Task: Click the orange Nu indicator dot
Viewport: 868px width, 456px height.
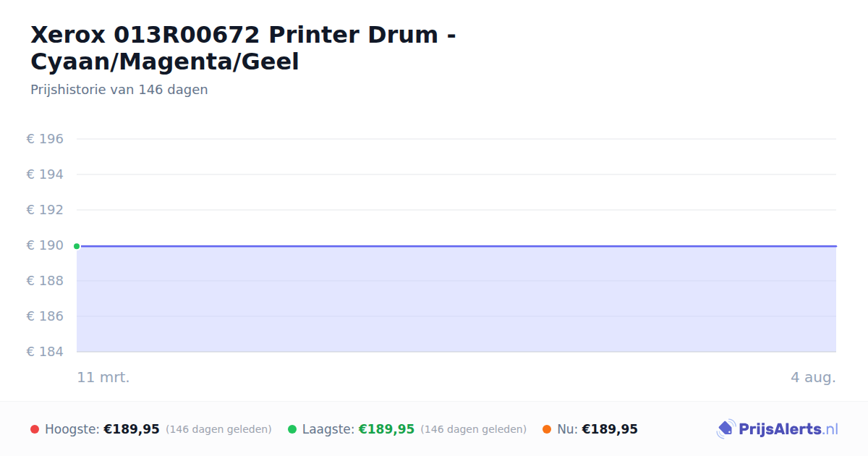Action: (x=547, y=429)
